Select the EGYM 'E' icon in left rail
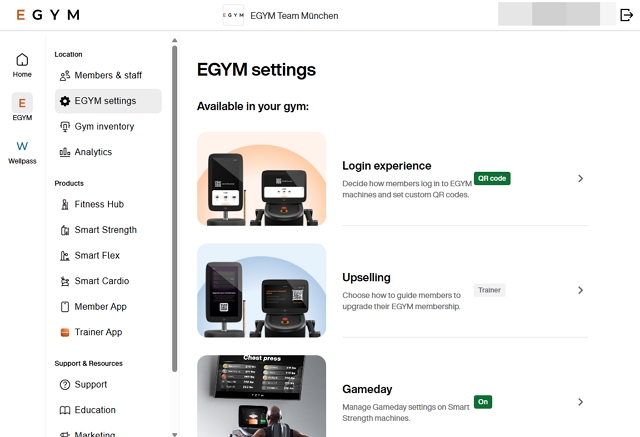This screenshot has height=437, width=640. point(22,103)
